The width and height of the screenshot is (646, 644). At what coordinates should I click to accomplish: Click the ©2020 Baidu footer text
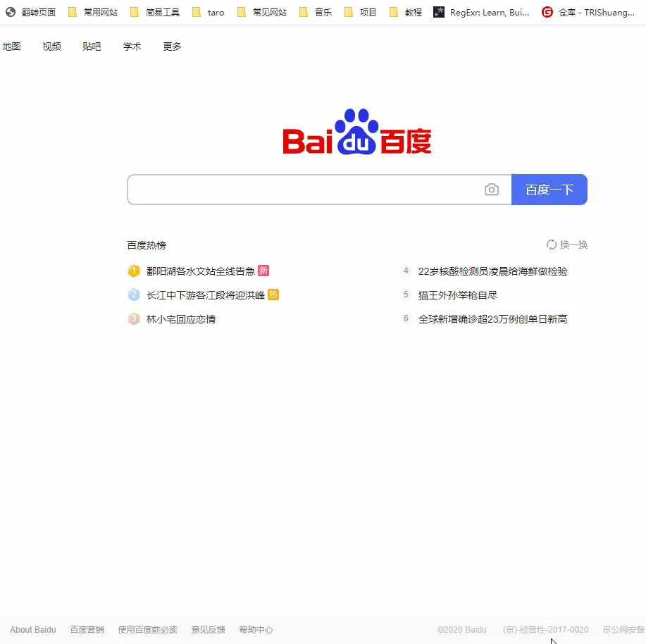461,630
